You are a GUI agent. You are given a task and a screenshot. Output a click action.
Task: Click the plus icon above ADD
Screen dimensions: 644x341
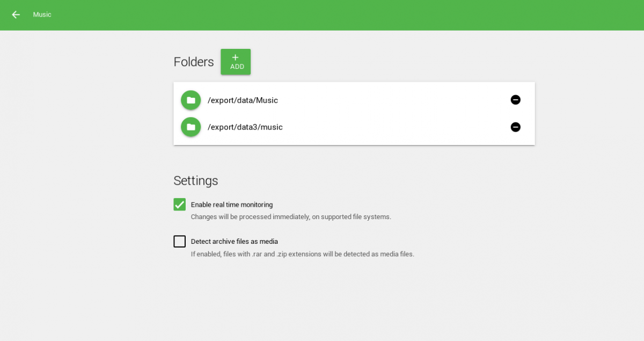click(235, 57)
